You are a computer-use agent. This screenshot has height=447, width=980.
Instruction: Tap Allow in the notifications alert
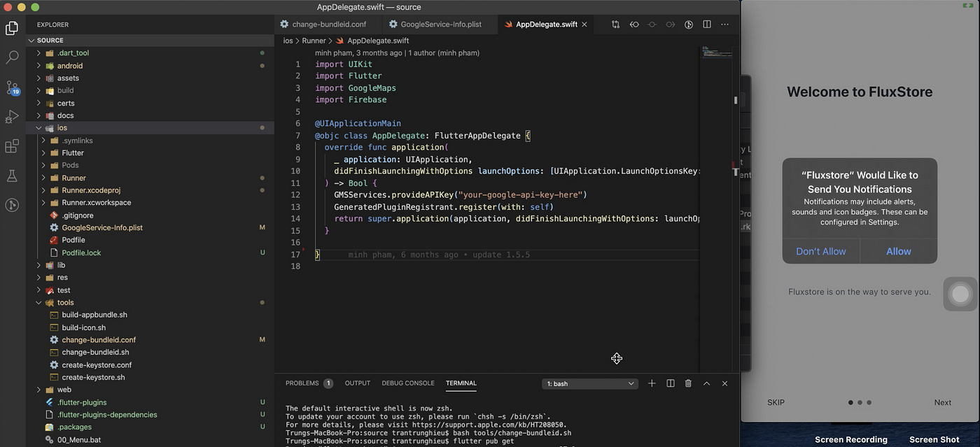899,251
